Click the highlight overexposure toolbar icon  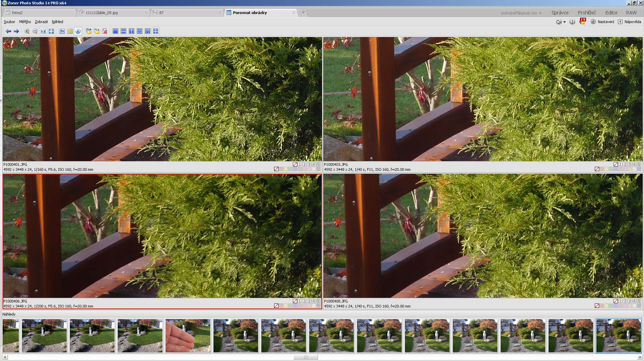click(x=70, y=31)
